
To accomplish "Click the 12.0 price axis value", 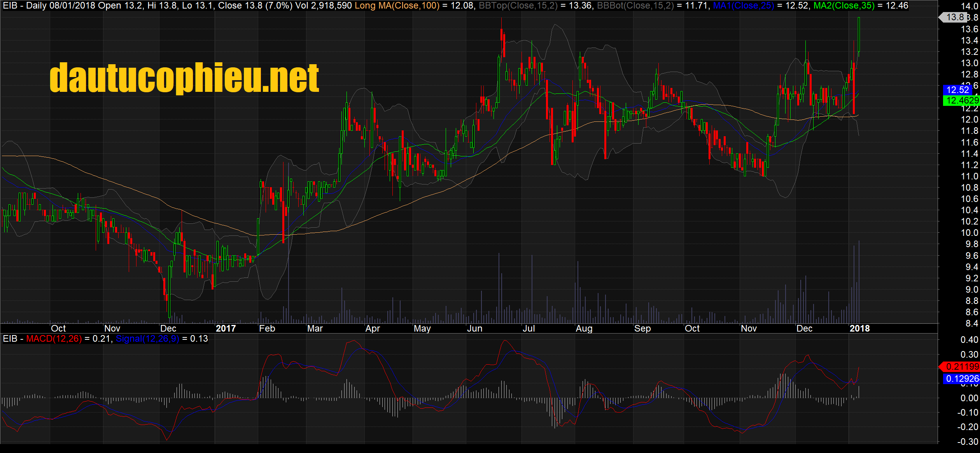I will [969, 119].
